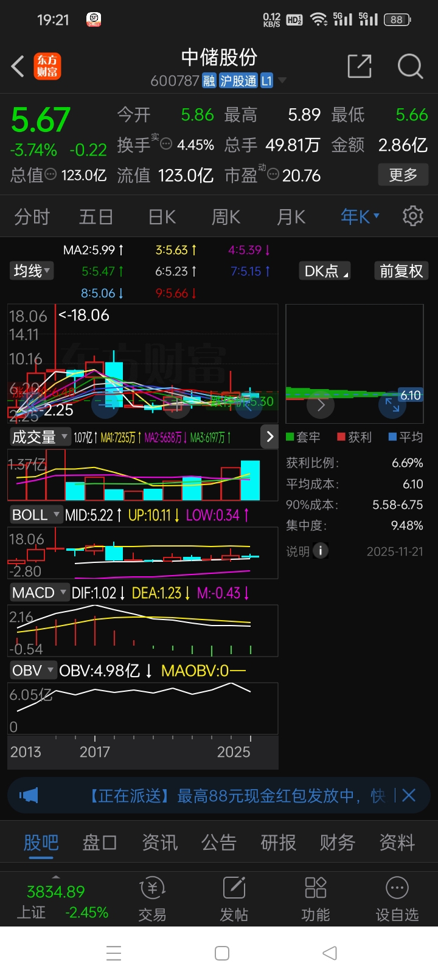The height and width of the screenshot is (980, 438).
Task: Switch to 五日 chart tab
Action: click(96, 216)
